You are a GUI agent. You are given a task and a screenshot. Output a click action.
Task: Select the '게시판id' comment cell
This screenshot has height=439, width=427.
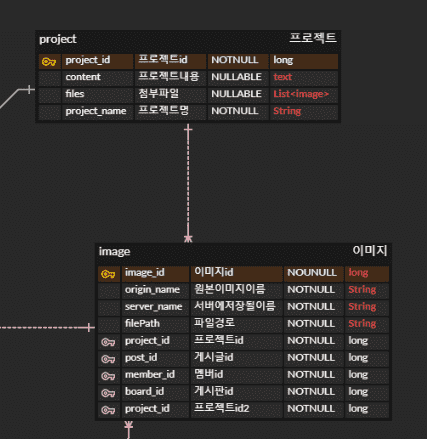(237, 393)
